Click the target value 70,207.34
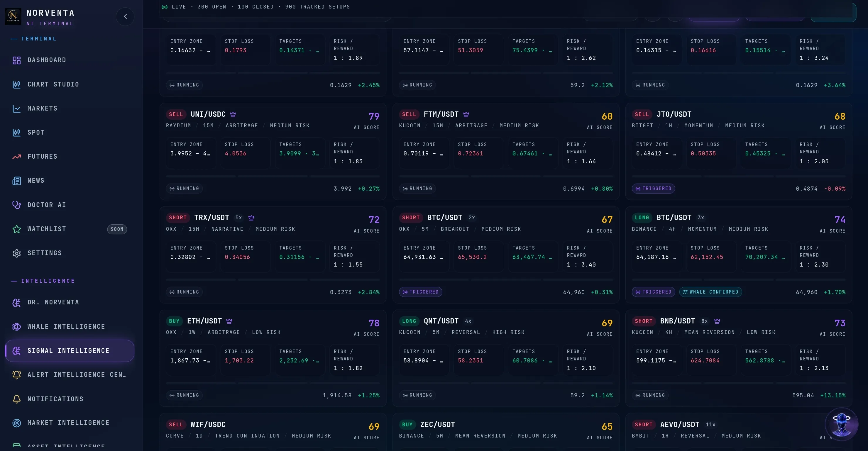Image resolution: width=868 pixels, height=451 pixels. [x=762, y=257]
